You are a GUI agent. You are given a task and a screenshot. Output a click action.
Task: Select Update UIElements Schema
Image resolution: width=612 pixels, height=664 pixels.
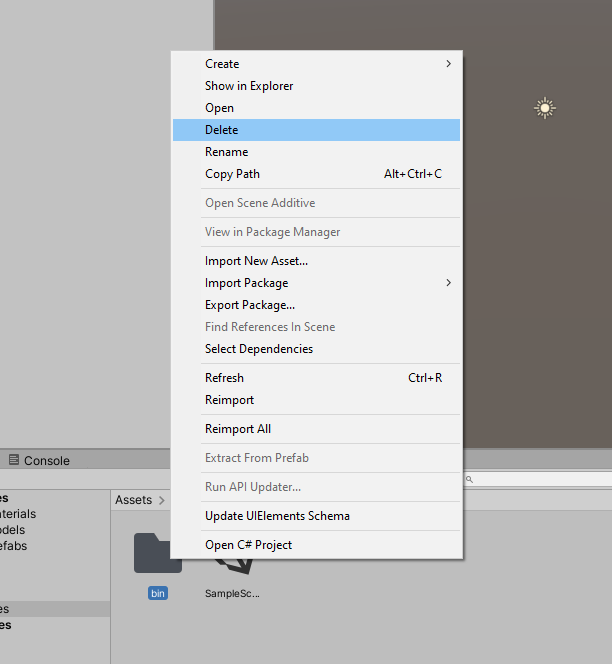pyautogui.click(x=316, y=516)
